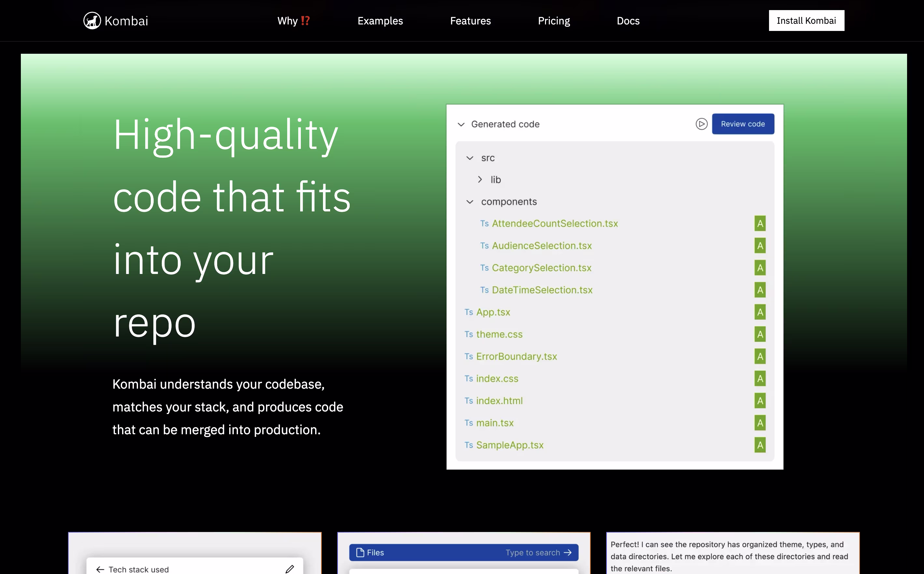Open AudienceSelection.tsx file
Image resolution: width=924 pixels, height=574 pixels.
tap(542, 246)
